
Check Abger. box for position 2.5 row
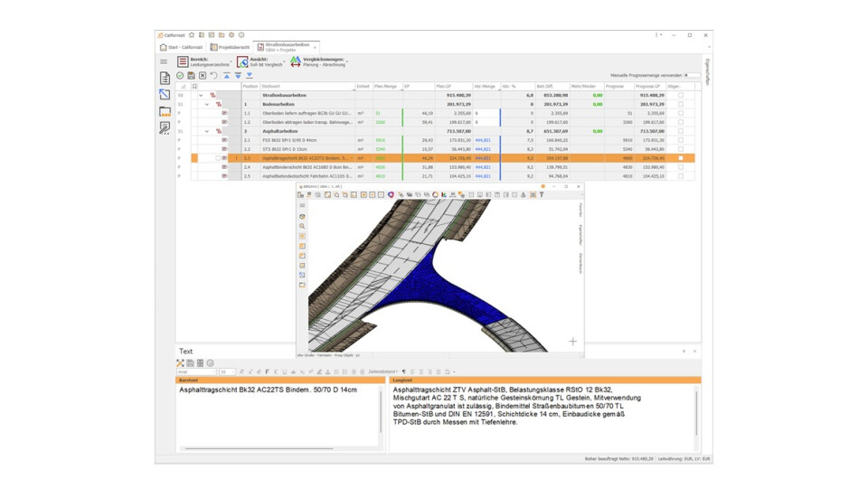(681, 176)
